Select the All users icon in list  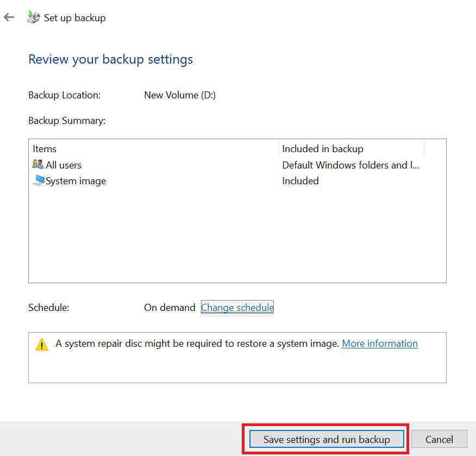(x=38, y=164)
